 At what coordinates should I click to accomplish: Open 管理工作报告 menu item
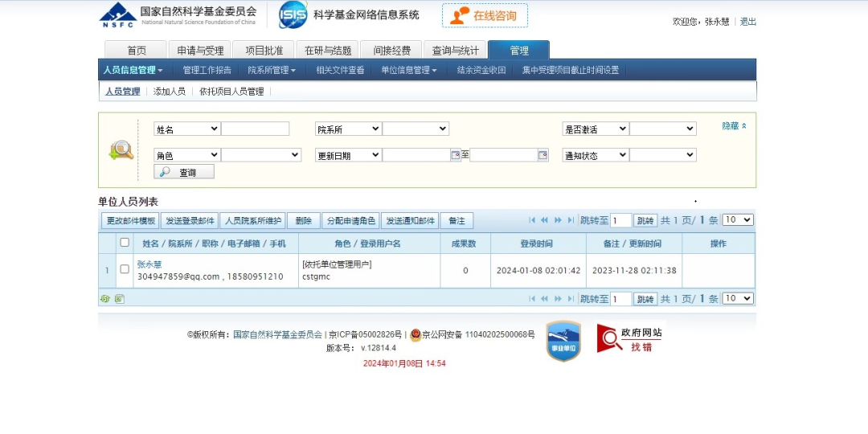pyautogui.click(x=207, y=70)
